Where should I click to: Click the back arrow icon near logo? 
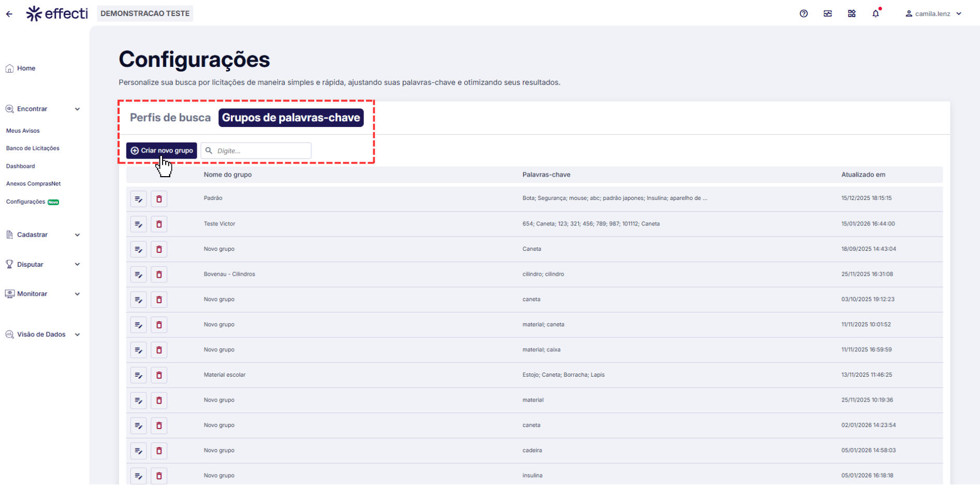tap(9, 14)
